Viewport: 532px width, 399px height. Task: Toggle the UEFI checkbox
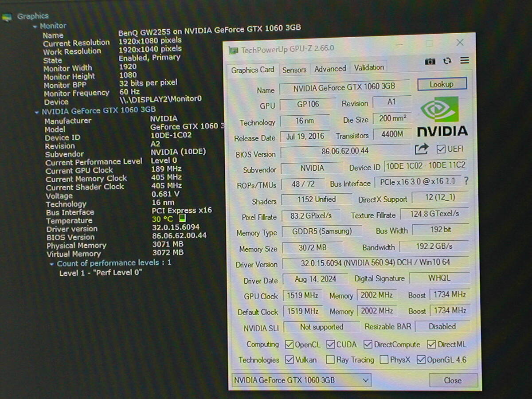pos(441,149)
